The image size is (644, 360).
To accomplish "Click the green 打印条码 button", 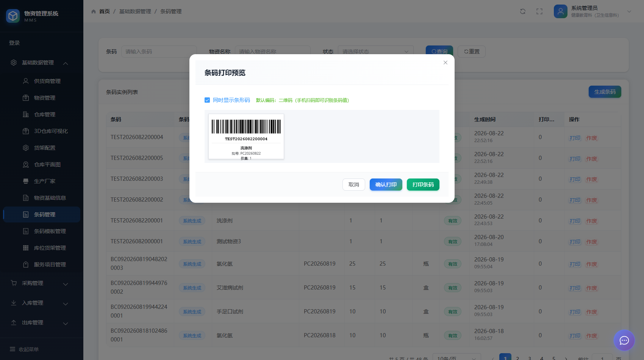I will (x=423, y=185).
